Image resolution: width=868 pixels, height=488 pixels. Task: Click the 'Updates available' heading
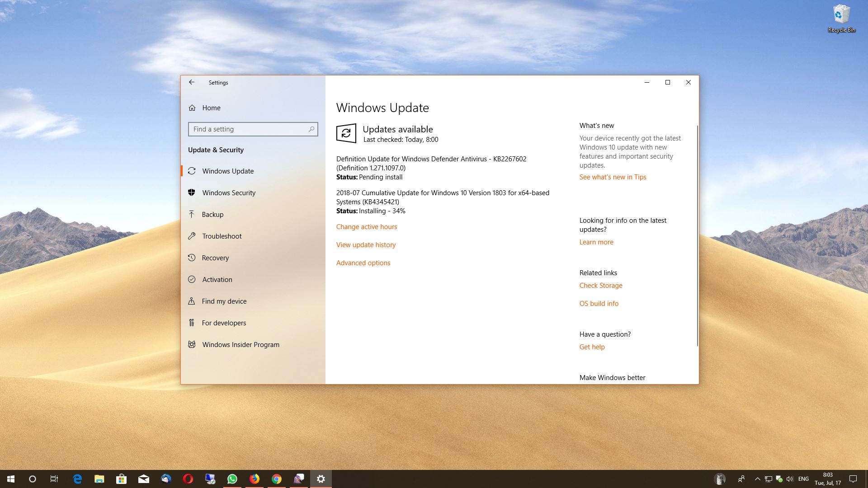(x=398, y=129)
